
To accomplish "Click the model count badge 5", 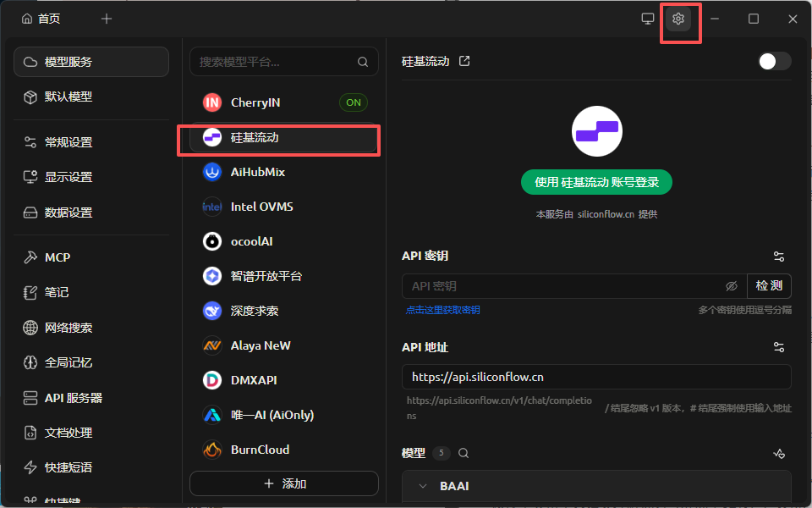I will pyautogui.click(x=442, y=453).
